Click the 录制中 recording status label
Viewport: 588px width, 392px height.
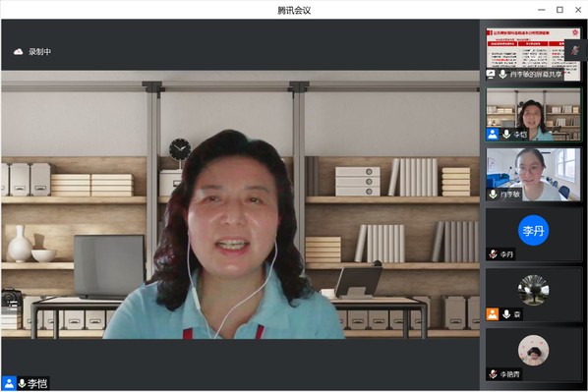[39, 52]
